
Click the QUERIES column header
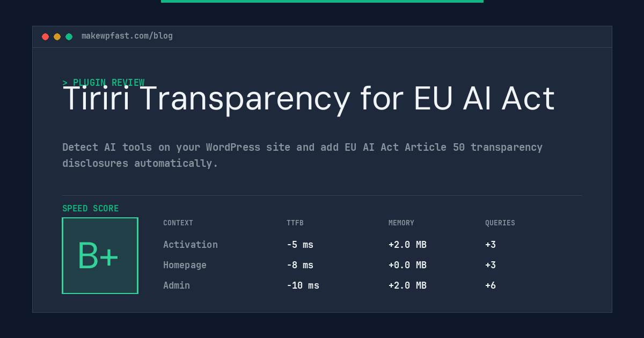pyautogui.click(x=500, y=223)
